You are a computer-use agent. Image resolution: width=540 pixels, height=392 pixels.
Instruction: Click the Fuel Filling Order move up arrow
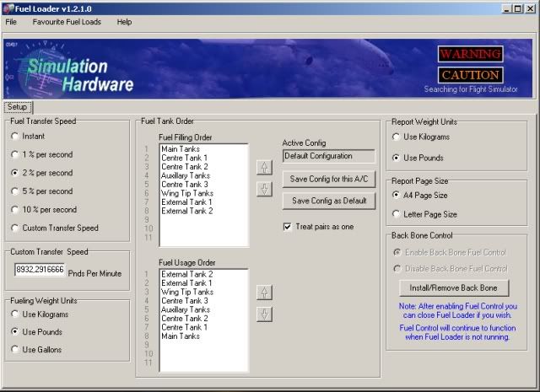(x=264, y=168)
